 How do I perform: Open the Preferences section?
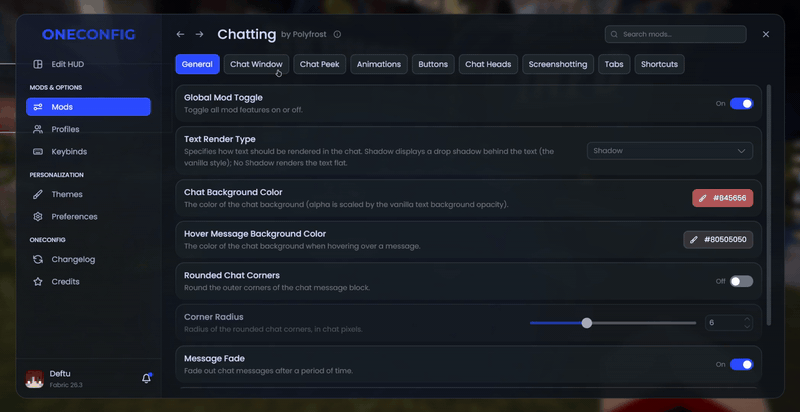click(88, 217)
